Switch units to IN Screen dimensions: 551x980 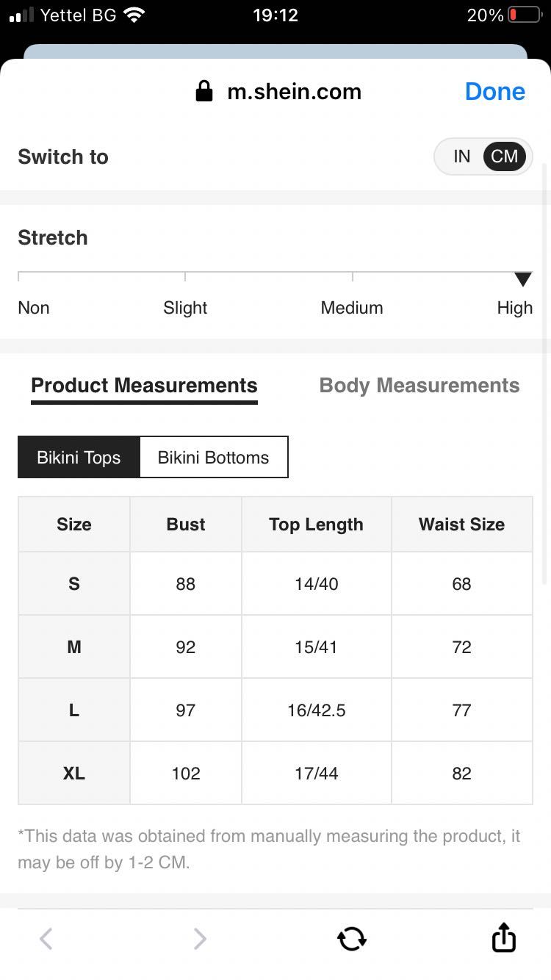coord(461,156)
